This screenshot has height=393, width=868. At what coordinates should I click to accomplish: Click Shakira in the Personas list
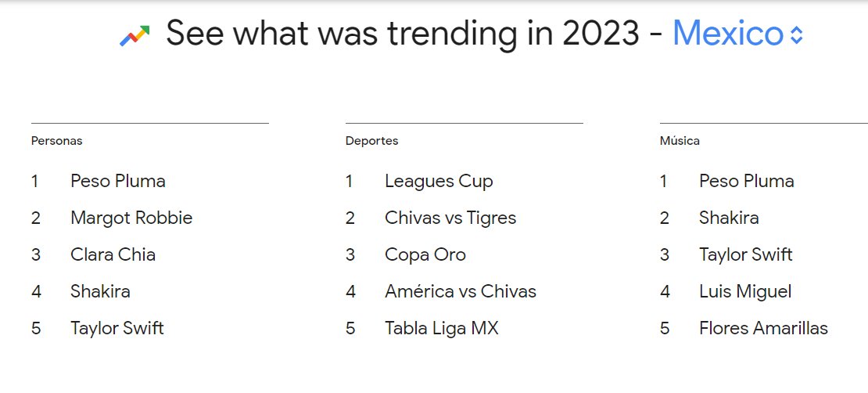[x=100, y=291]
